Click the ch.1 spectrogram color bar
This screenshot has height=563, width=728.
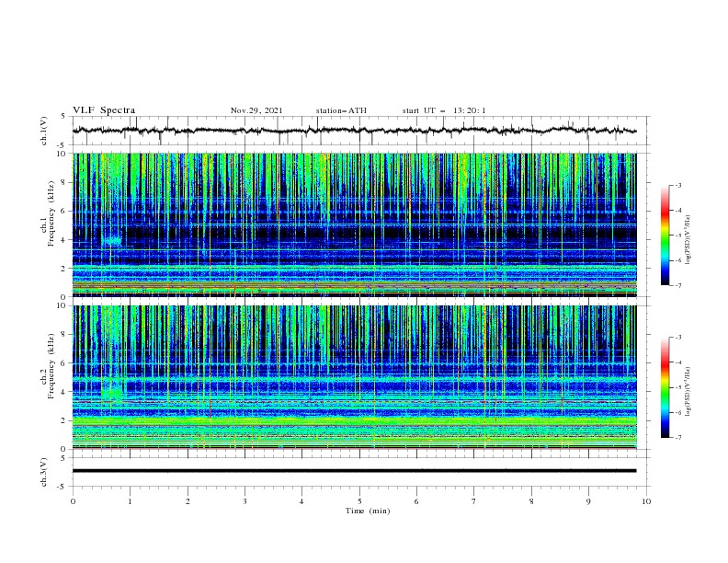coord(665,235)
